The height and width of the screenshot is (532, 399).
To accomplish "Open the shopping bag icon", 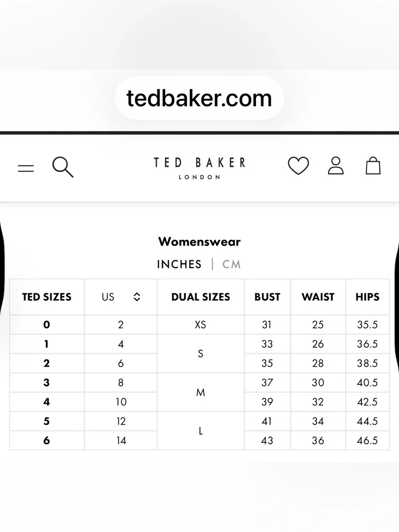I will [373, 166].
